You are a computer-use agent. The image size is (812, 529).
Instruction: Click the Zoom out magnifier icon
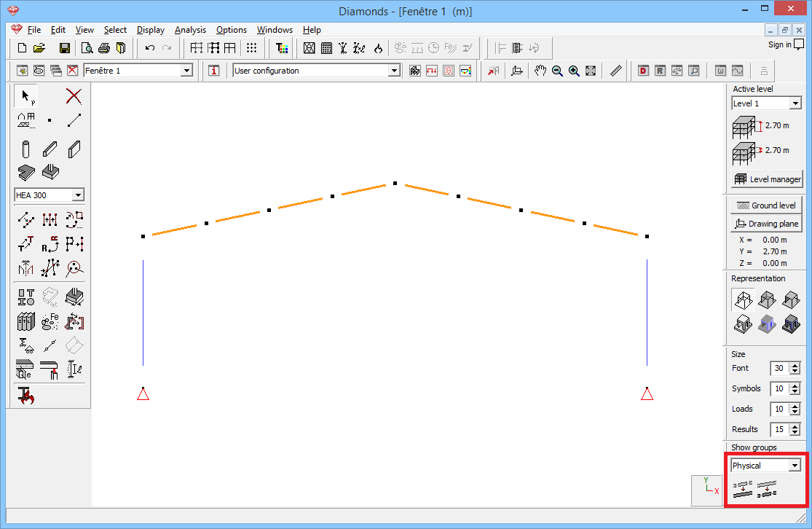557,71
